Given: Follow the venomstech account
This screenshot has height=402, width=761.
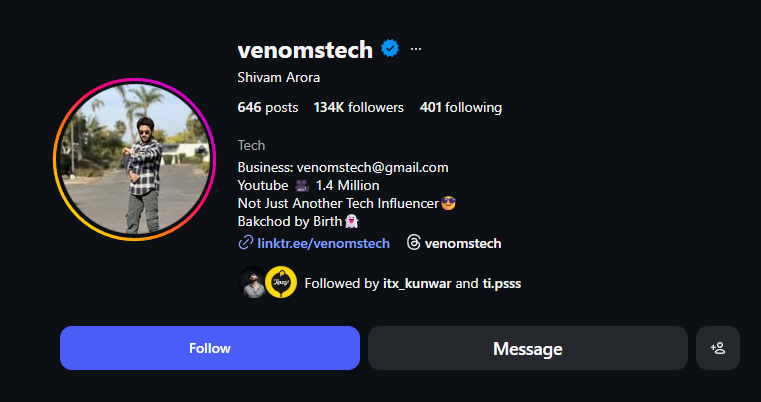Looking at the screenshot, I should [210, 348].
